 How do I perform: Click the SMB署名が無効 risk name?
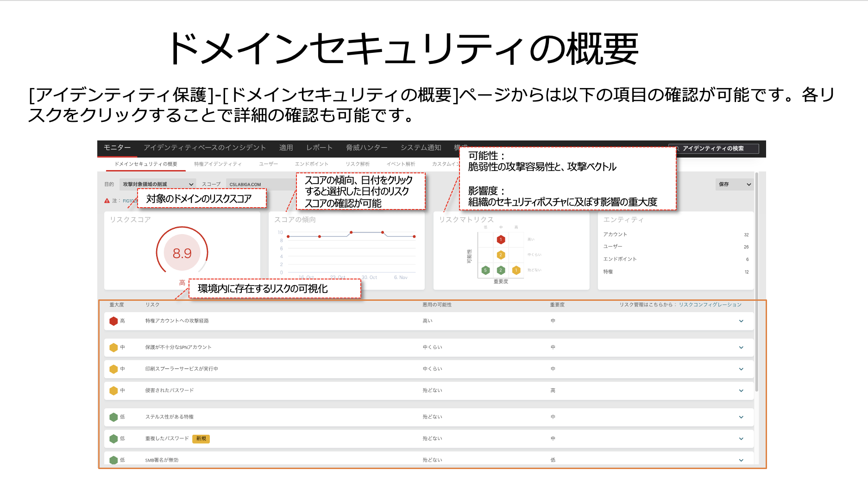[162, 460]
